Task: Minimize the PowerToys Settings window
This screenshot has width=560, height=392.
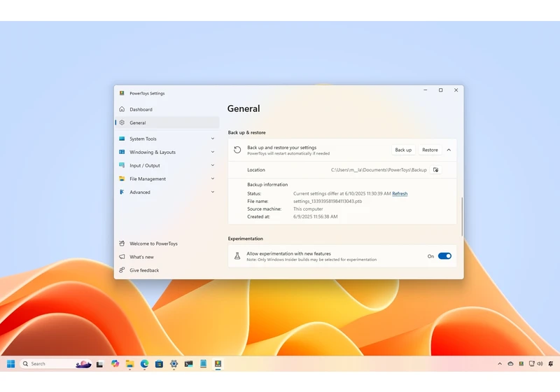Action: 426,90
